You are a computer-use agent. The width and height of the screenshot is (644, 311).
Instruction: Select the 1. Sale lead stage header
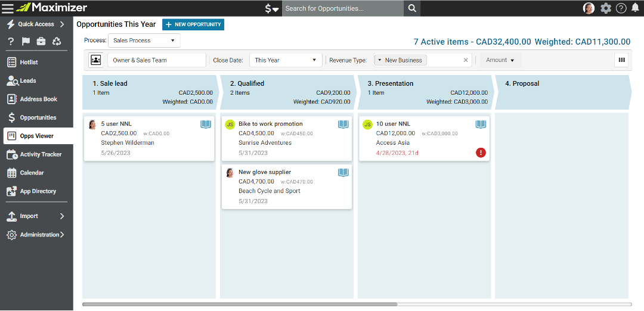coord(150,92)
